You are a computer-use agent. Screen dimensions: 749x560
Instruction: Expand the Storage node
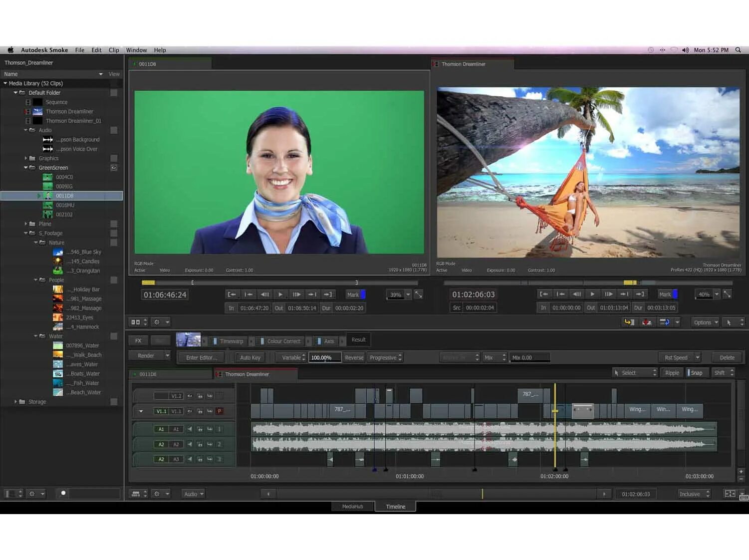pos(15,402)
